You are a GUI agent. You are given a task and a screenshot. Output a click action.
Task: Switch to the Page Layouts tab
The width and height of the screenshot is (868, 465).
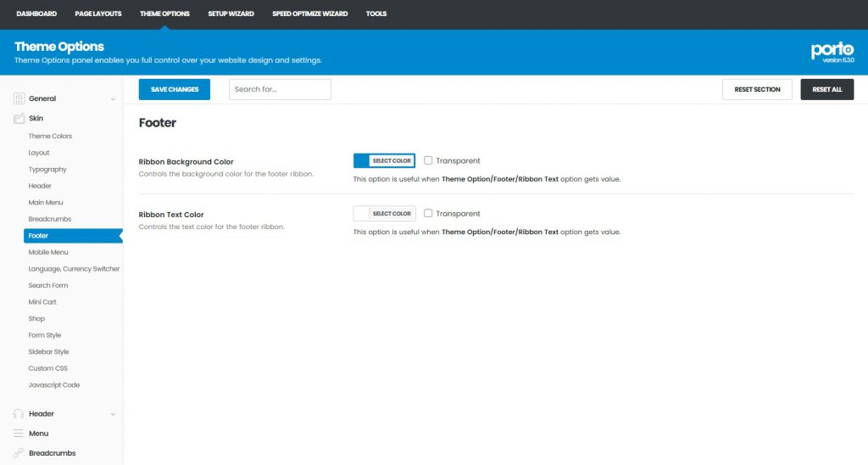[98, 14]
